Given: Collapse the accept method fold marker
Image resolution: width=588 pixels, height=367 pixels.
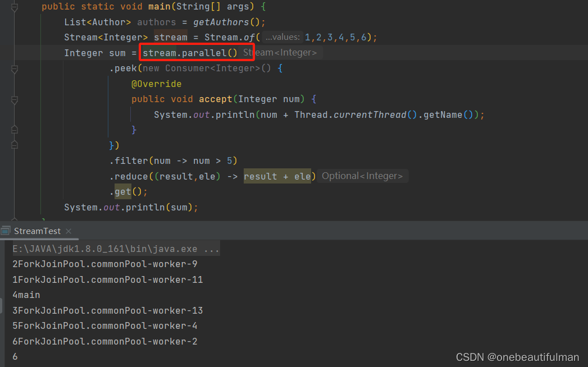Looking at the screenshot, I should [x=14, y=100].
